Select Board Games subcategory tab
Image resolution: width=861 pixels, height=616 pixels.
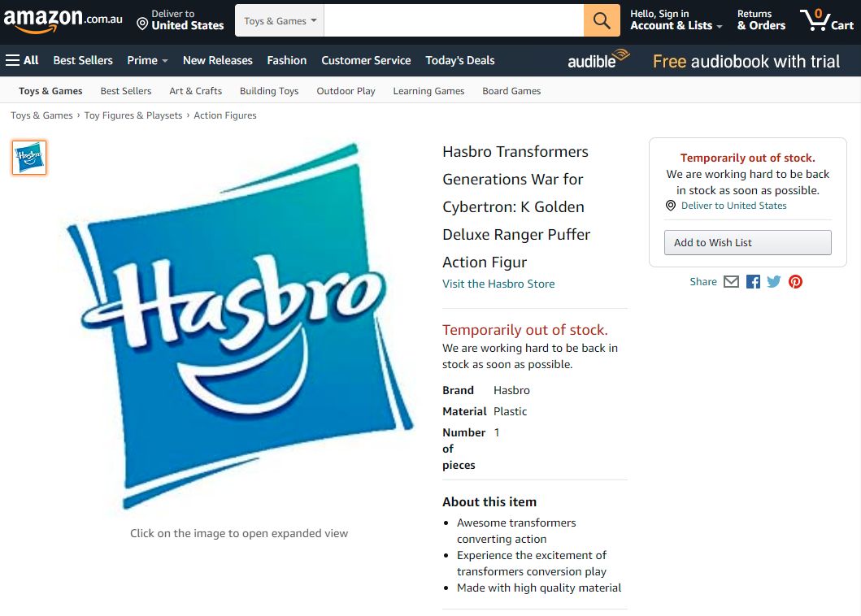coord(511,91)
